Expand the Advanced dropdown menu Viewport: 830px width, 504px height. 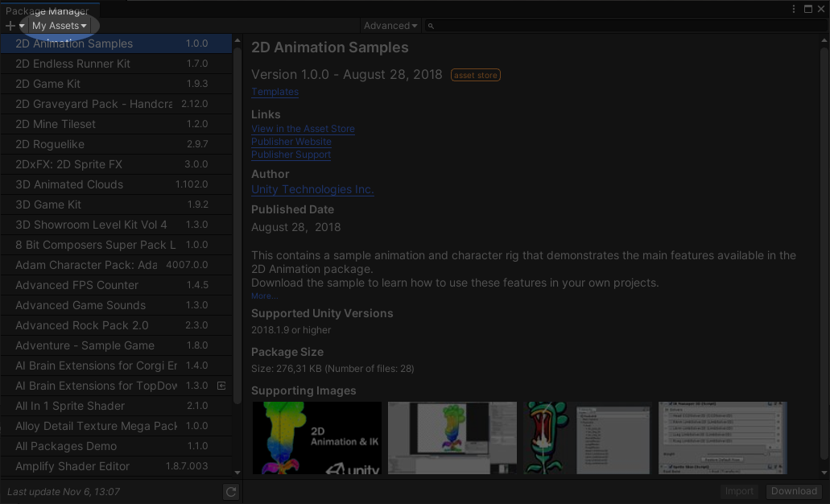pos(390,26)
